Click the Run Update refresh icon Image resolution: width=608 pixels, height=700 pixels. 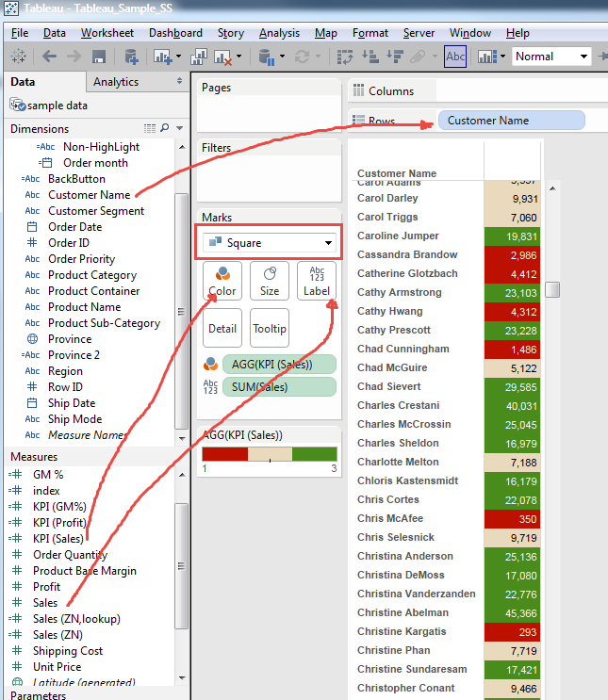tap(302, 57)
